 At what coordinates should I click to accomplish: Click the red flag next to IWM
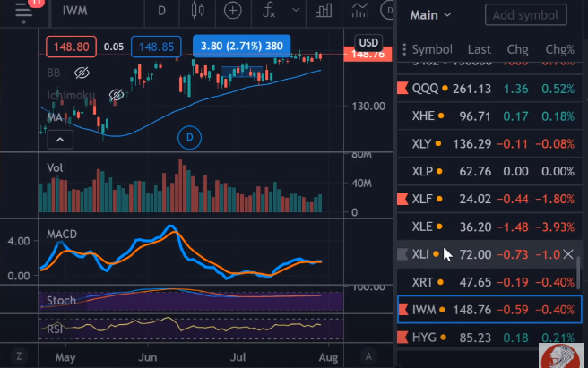point(403,310)
